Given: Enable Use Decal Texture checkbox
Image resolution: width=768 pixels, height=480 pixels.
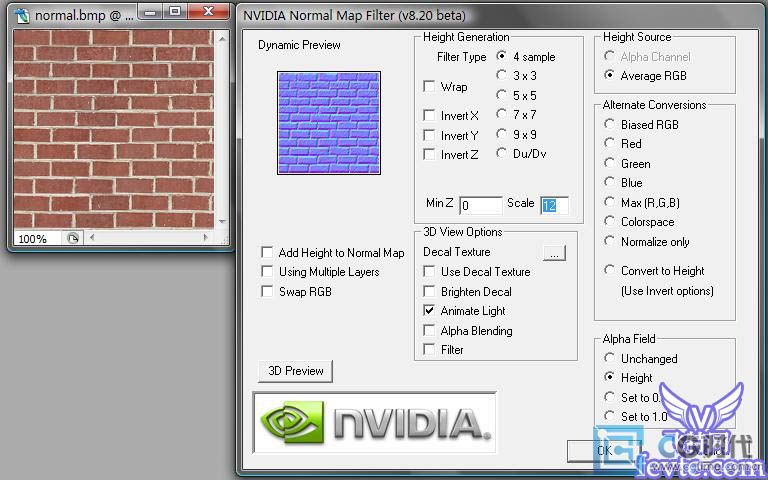Looking at the screenshot, I should click(429, 271).
